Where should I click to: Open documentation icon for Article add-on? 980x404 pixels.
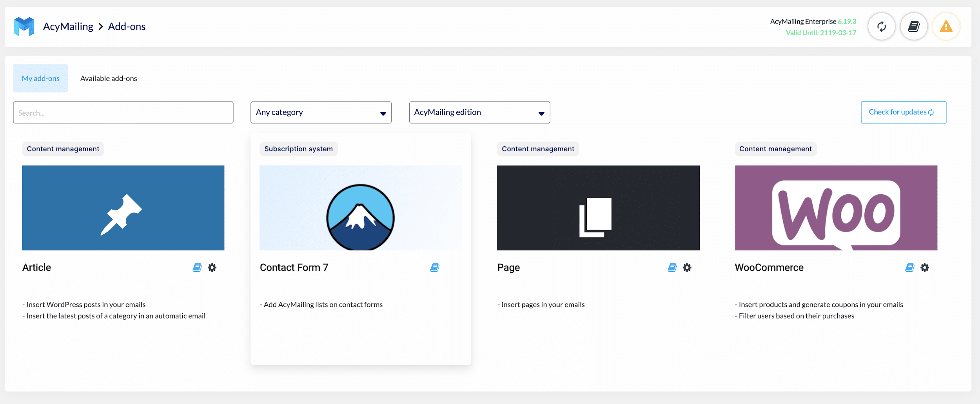tap(197, 268)
